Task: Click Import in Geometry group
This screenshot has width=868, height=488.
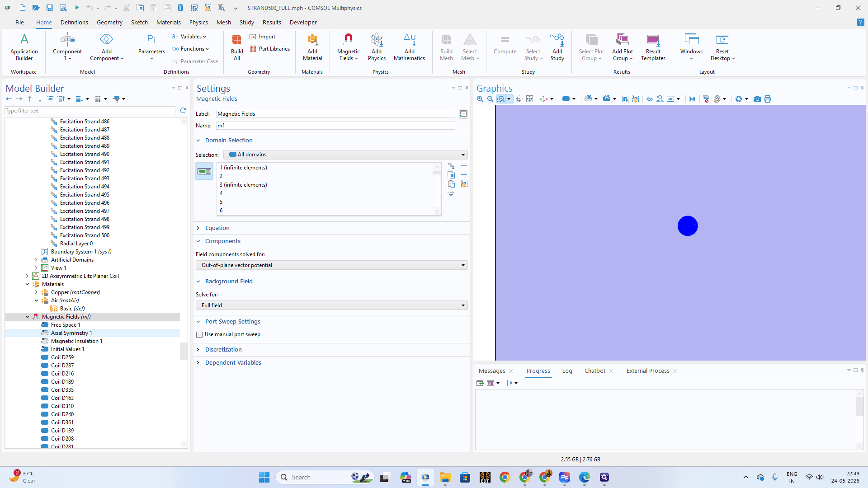Action: tap(262, 37)
